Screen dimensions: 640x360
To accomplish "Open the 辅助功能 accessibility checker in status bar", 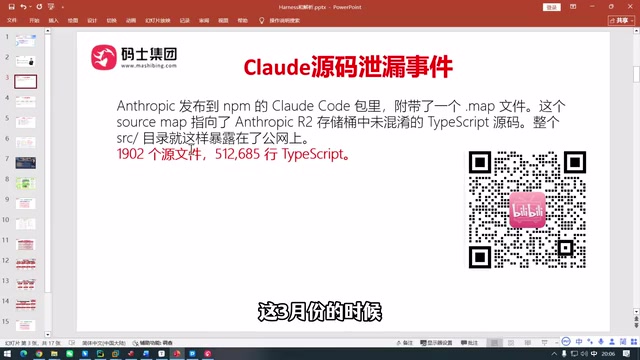I will (x=152, y=343).
